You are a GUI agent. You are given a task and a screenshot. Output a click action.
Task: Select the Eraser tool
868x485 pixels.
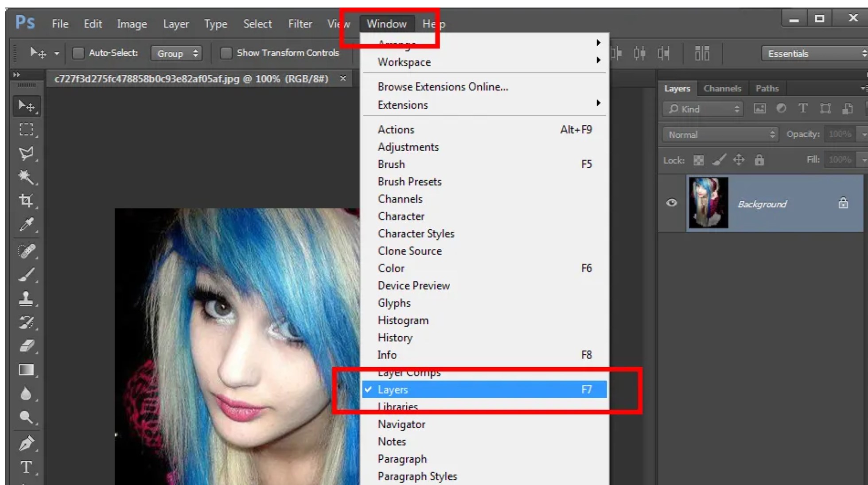coord(26,346)
